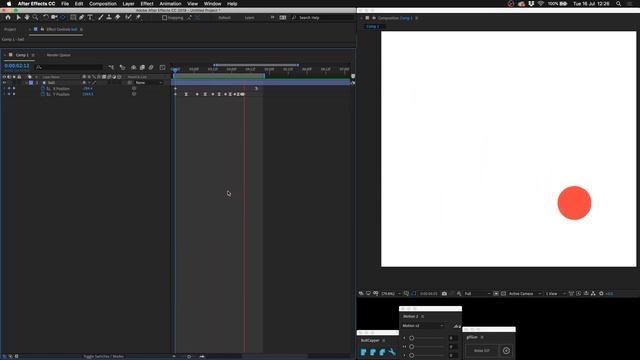This screenshot has width=640, height=360.
Task: Click the timeline layer search field
Action: coord(69,67)
